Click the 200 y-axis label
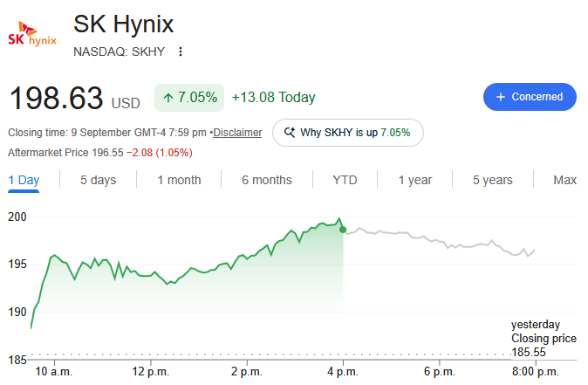Viewport: 588px width, 385px height. point(17,217)
